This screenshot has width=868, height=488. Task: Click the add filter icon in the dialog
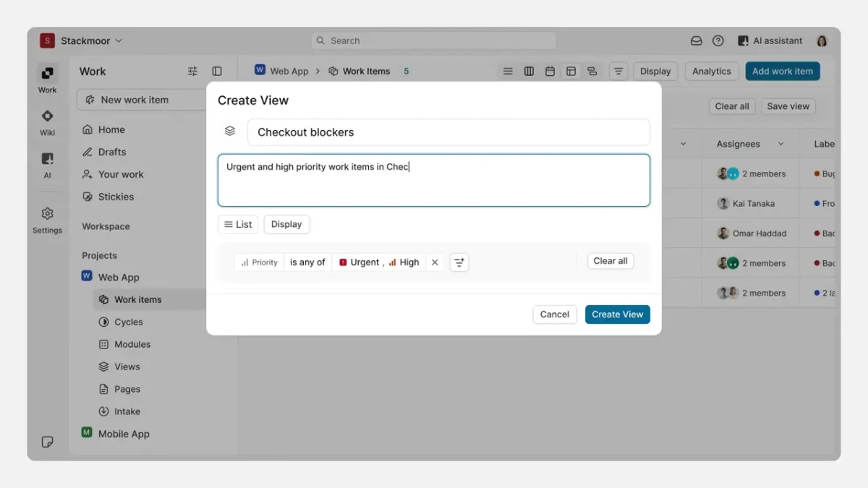click(x=459, y=262)
